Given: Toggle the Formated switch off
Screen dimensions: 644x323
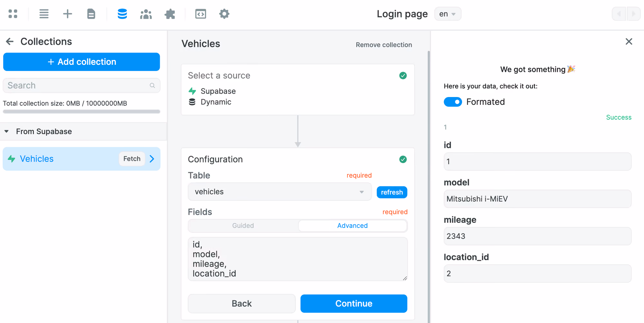Looking at the screenshot, I should click(x=453, y=102).
